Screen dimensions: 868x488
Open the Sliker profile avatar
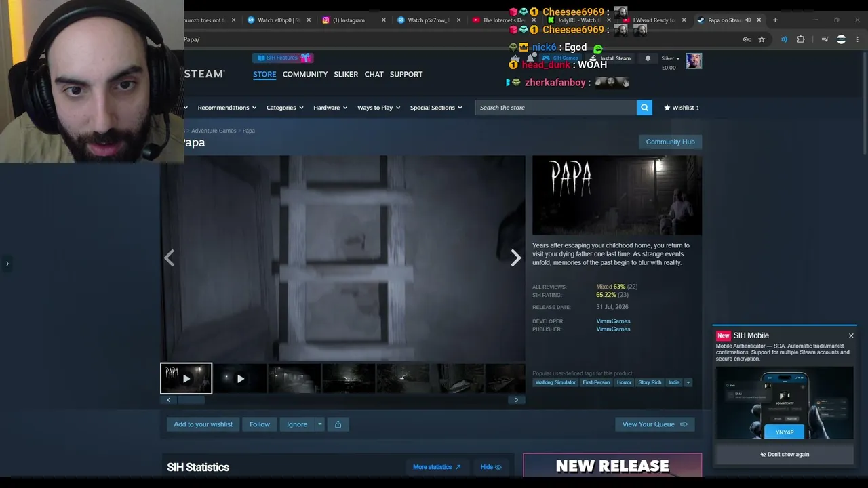pos(693,61)
